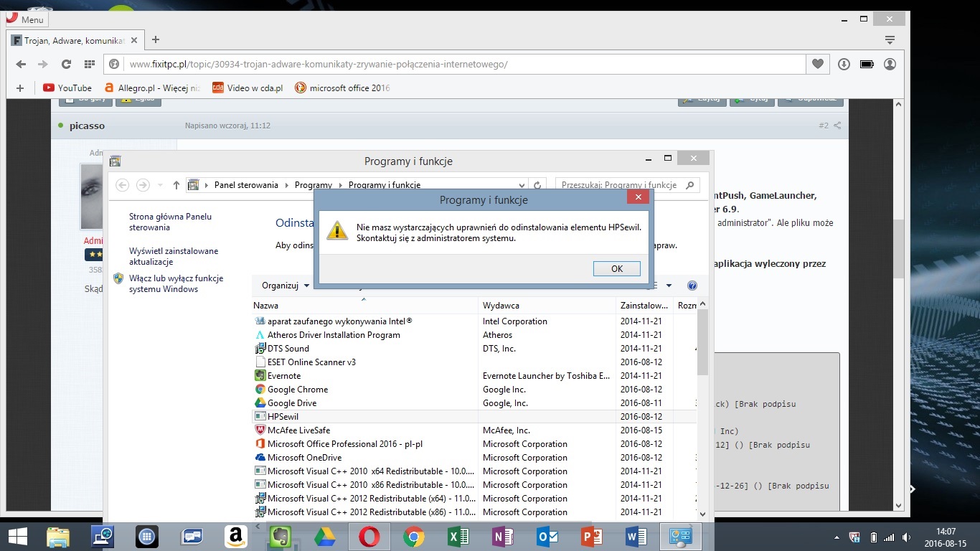
Task: Open Opera account profile icon
Action: pos(890,64)
